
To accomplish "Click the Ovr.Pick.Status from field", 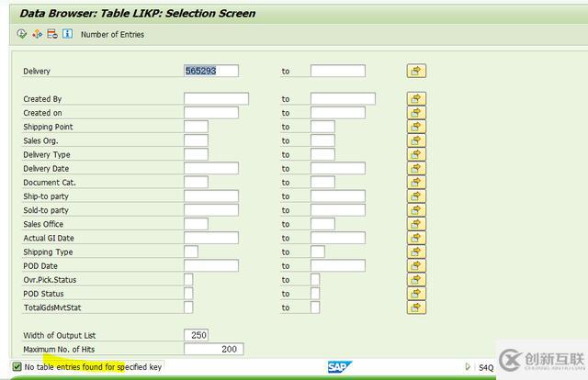I will (x=188, y=279).
